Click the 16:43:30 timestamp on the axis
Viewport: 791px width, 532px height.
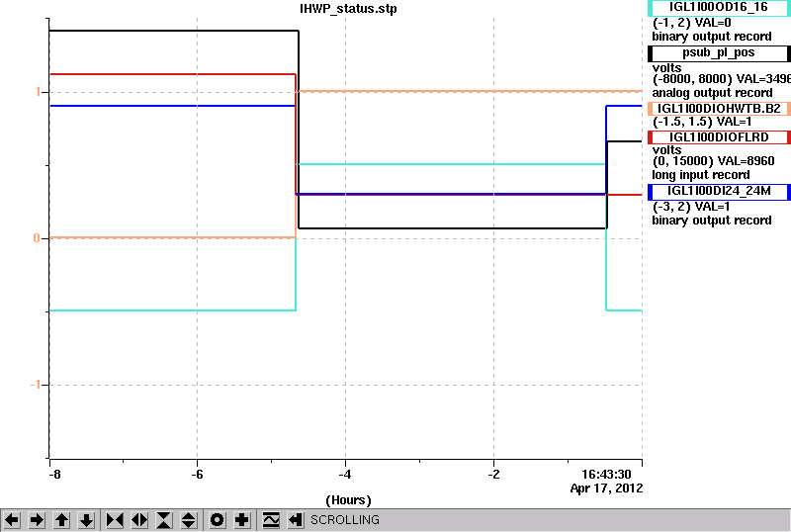pyautogui.click(x=606, y=475)
